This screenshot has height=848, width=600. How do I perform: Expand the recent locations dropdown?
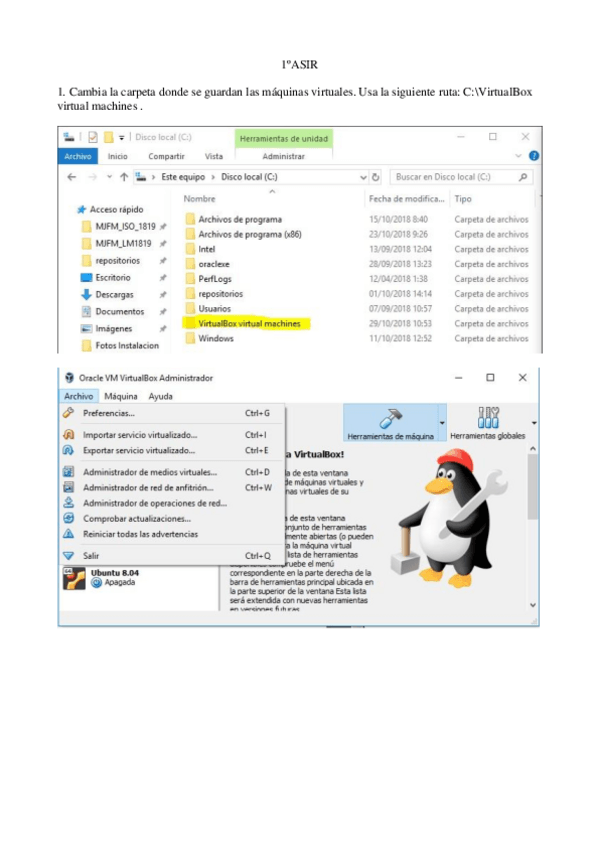click(x=109, y=177)
